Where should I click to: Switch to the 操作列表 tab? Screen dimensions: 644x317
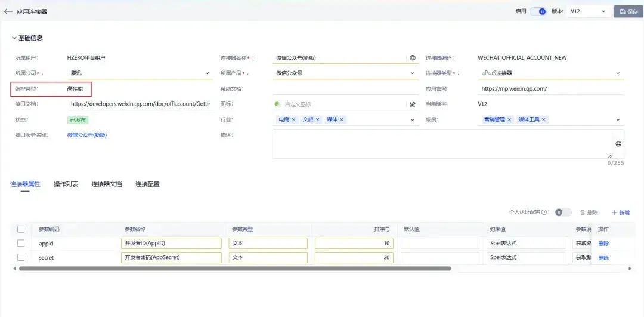pos(66,184)
